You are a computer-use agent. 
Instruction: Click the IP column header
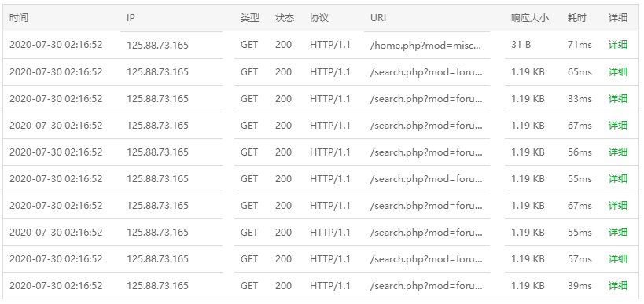(x=131, y=18)
